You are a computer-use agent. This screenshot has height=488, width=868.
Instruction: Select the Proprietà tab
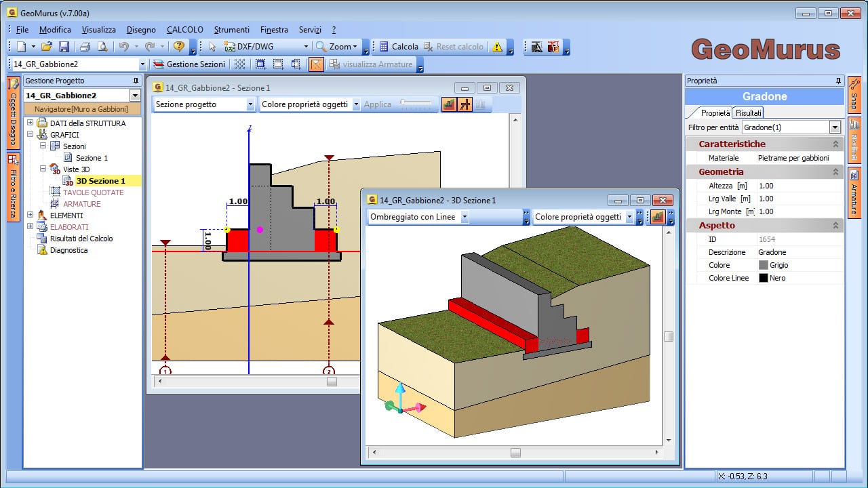click(x=715, y=113)
